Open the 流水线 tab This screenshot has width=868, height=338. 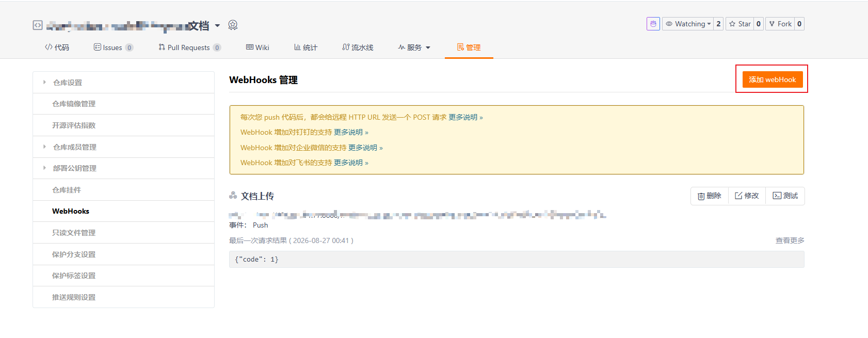tap(358, 47)
